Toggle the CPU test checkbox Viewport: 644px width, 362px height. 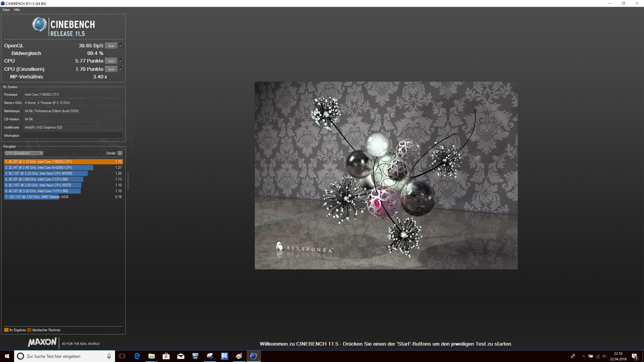(x=121, y=61)
